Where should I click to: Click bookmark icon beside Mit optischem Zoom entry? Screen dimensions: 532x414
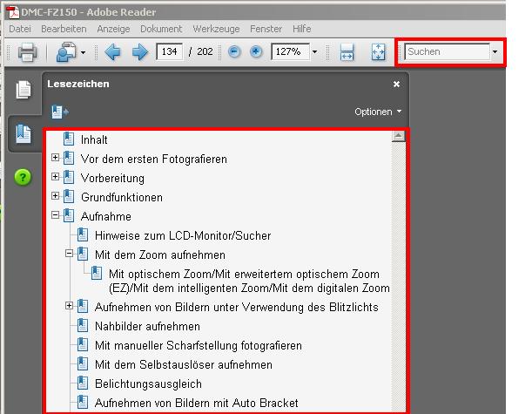pos(97,273)
